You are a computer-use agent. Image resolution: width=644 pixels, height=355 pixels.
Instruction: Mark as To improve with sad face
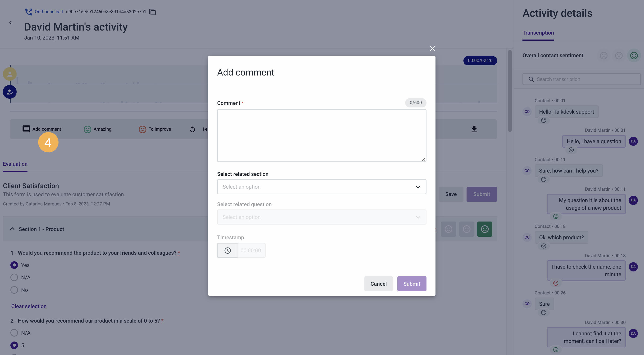tap(155, 129)
